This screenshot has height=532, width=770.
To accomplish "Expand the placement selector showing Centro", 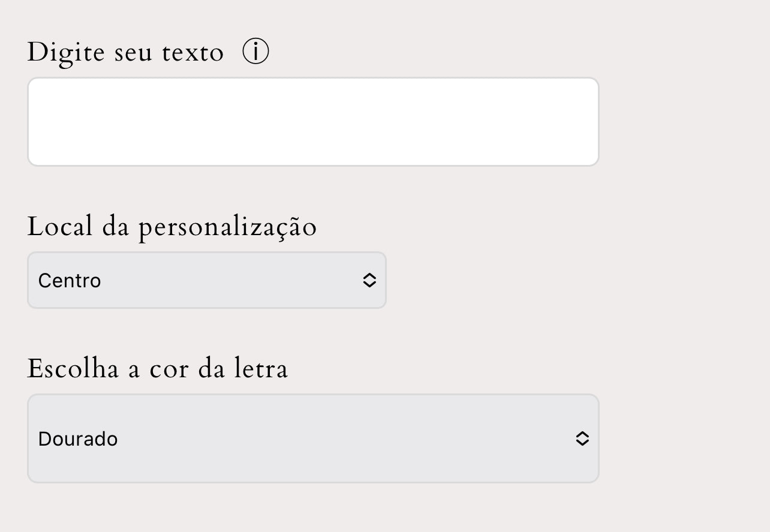I will pos(207,280).
